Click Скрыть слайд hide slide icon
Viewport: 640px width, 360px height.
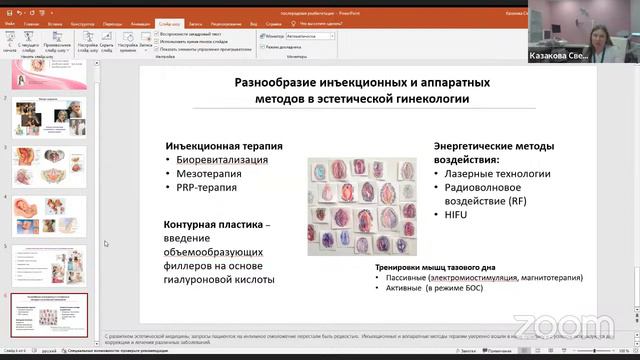[x=107, y=42]
